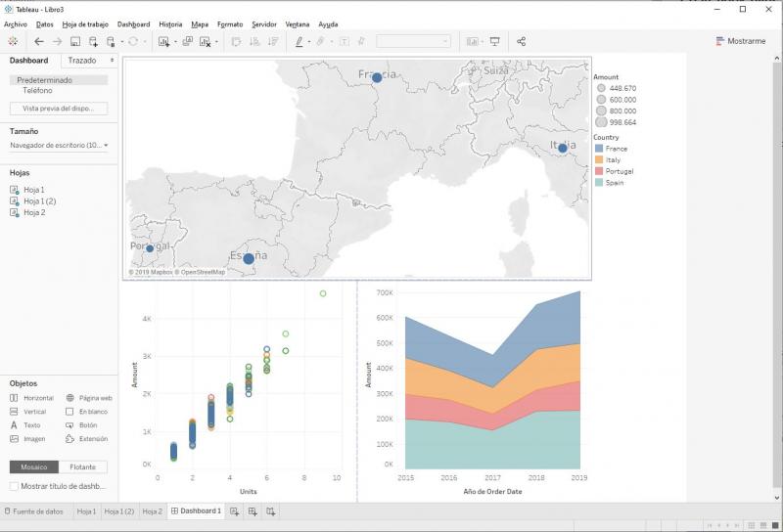Image resolution: width=783 pixels, height=532 pixels.
Task: Click the save icon in toolbar
Action: [74, 42]
